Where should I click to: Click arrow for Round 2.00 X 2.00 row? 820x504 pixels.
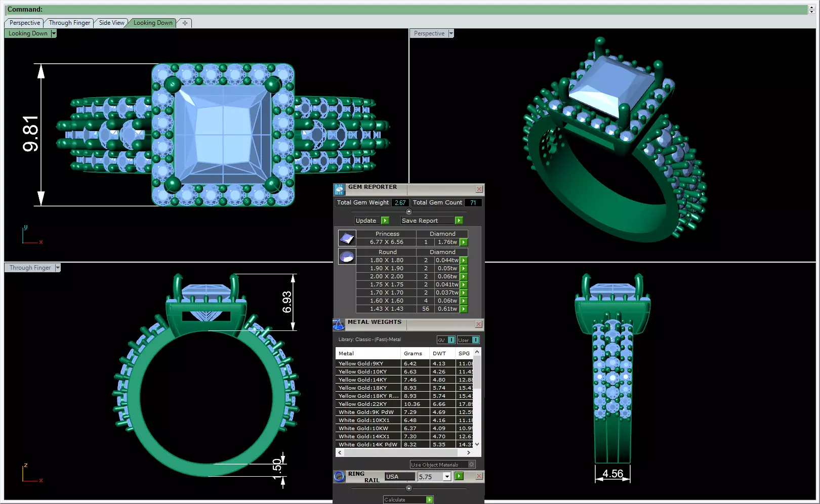tap(464, 277)
